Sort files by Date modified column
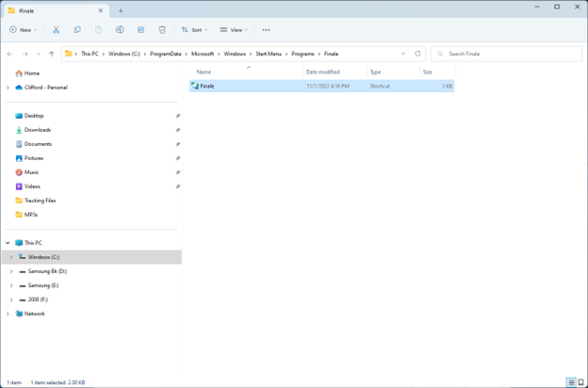This screenshot has width=588, height=388. tap(322, 72)
